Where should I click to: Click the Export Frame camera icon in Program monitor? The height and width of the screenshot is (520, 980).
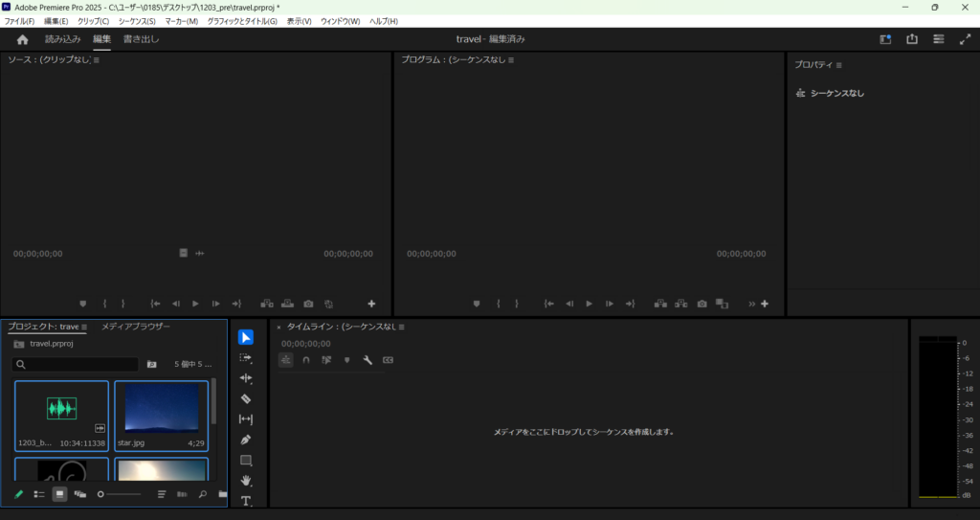[702, 304]
